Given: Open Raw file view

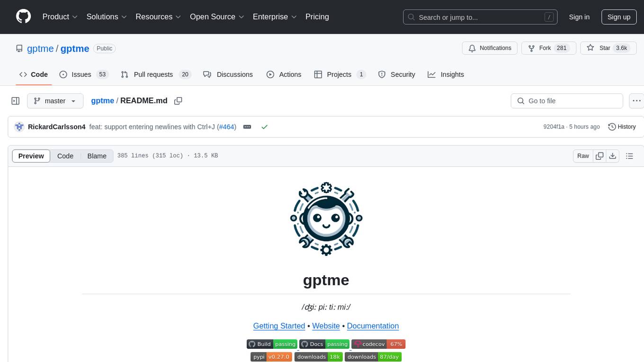Looking at the screenshot, I should 583,156.
